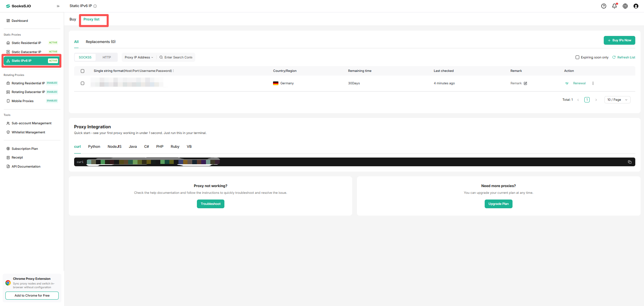Click the language globe icon

pyautogui.click(x=625, y=6)
